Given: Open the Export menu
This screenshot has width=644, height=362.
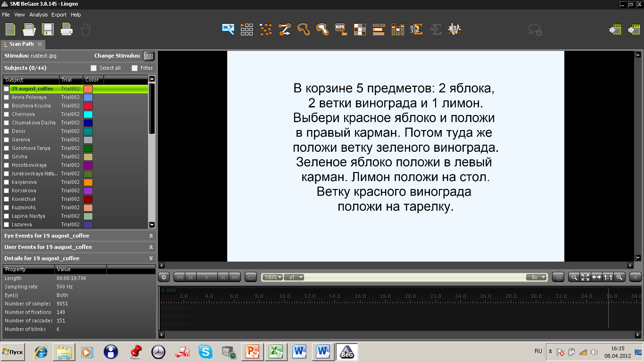Looking at the screenshot, I should tap(59, 15).
